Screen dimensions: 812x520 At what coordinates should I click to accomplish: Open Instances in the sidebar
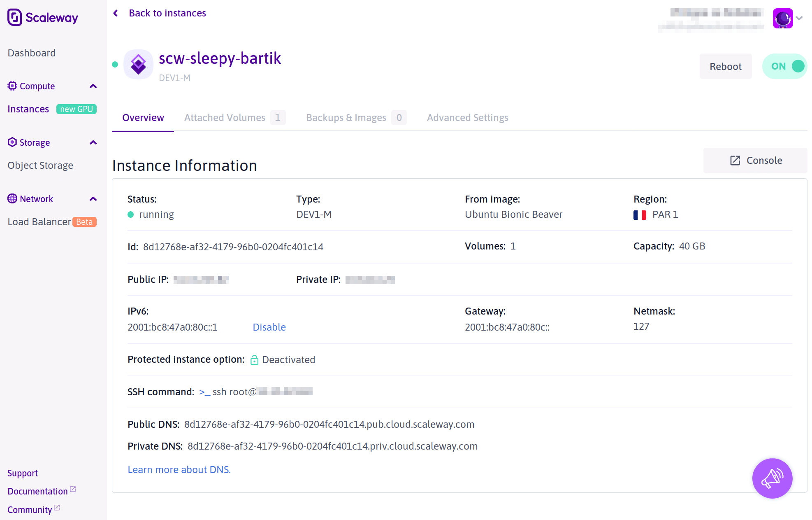[28, 109]
